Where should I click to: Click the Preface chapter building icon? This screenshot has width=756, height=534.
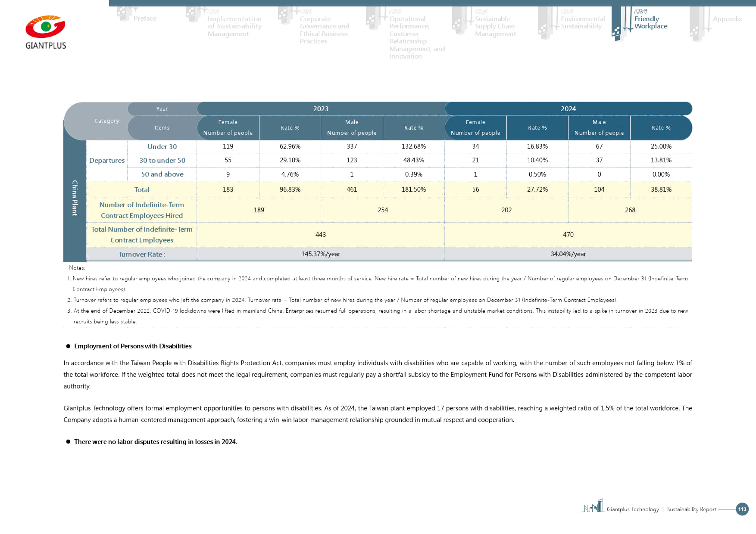125,14
